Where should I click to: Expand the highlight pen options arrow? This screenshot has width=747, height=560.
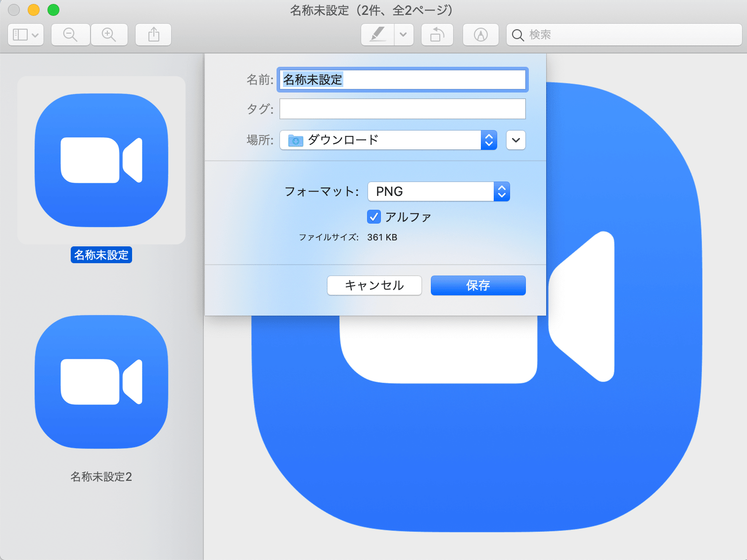point(404,35)
